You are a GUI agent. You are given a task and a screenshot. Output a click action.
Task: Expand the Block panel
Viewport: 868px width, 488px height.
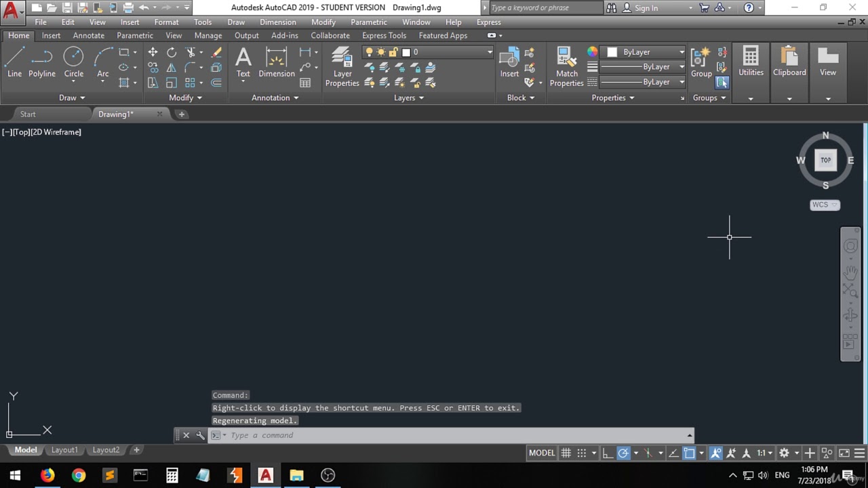point(521,98)
